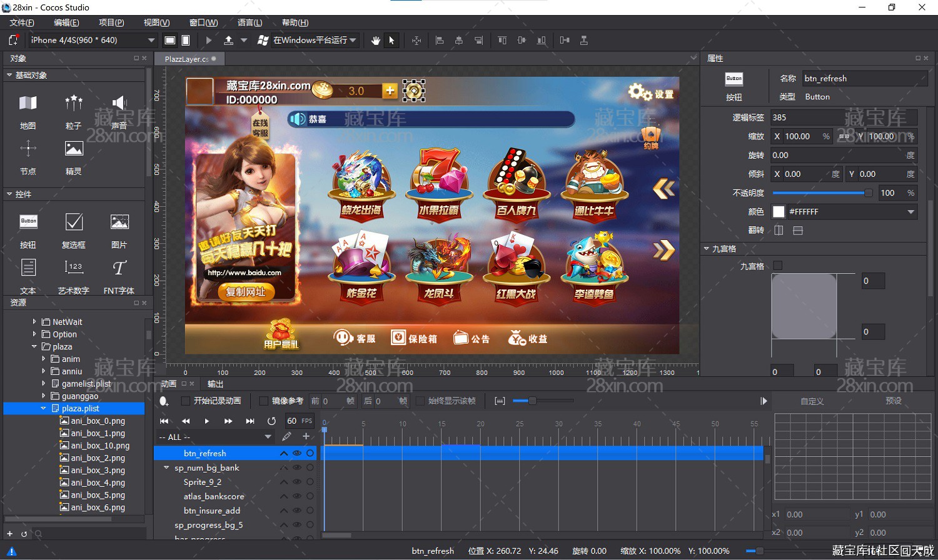Enable start recording animation checkbox
The width and height of the screenshot is (938, 560).
[x=185, y=401]
